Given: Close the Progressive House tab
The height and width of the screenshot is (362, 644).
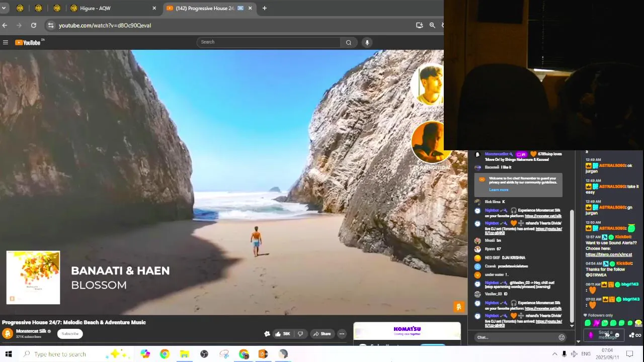Looking at the screenshot, I should pyautogui.click(x=250, y=8).
